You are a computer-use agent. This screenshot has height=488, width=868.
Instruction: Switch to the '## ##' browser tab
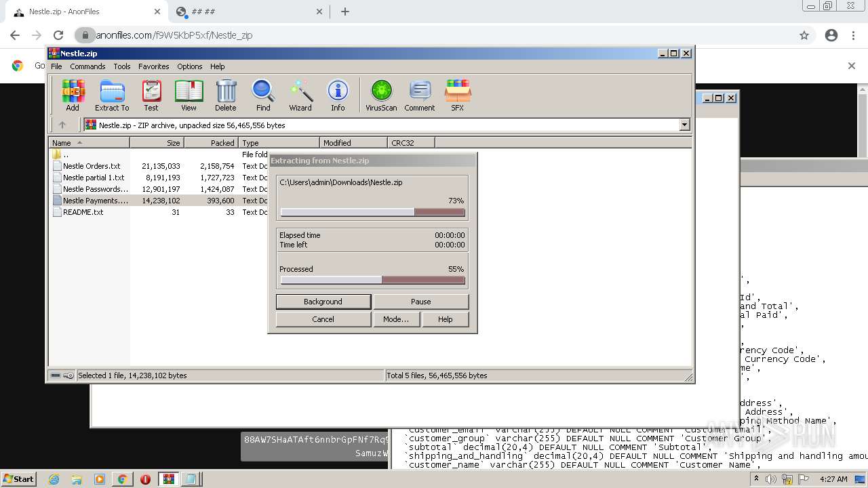(249, 12)
